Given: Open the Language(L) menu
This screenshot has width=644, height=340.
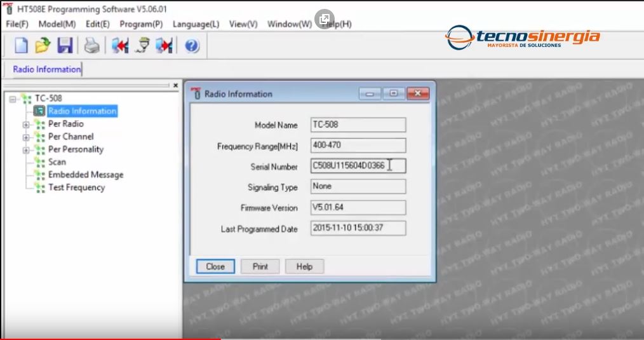Looking at the screenshot, I should coord(196,24).
